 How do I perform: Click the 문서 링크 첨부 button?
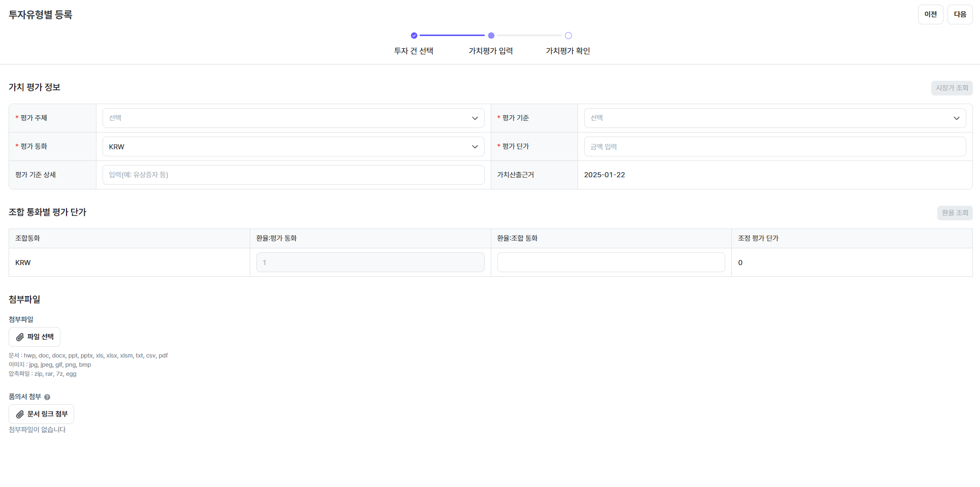pos(41,414)
